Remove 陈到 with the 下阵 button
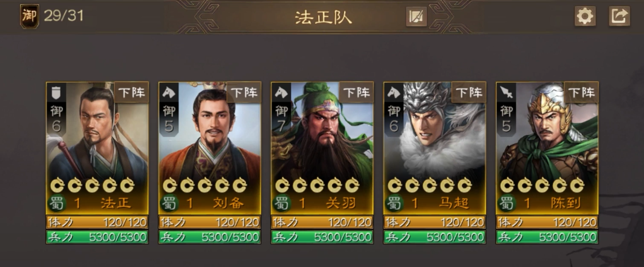This screenshot has height=267, width=644. point(582,92)
